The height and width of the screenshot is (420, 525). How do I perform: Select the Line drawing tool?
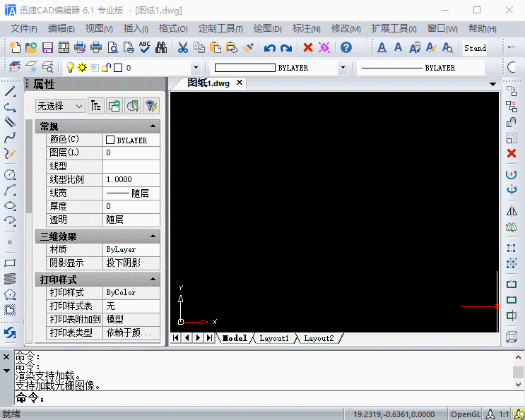10,92
